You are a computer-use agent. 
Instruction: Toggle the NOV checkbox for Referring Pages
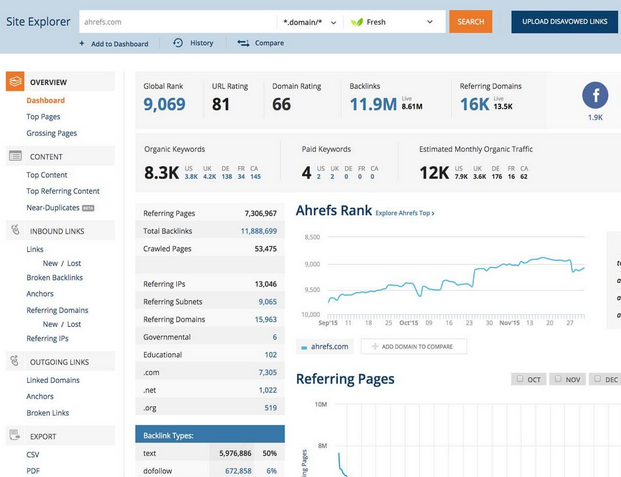(x=559, y=380)
